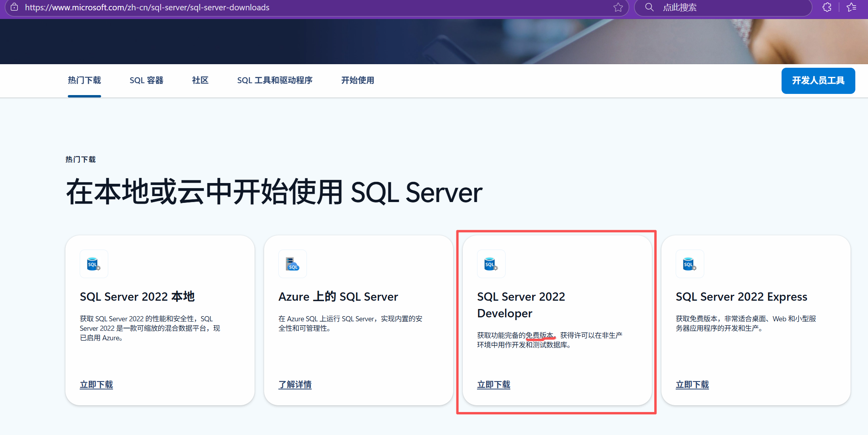Image resolution: width=868 pixels, height=435 pixels.
Task: Click 立即下载 under SQL Server 2022 Express
Action: [x=692, y=384]
